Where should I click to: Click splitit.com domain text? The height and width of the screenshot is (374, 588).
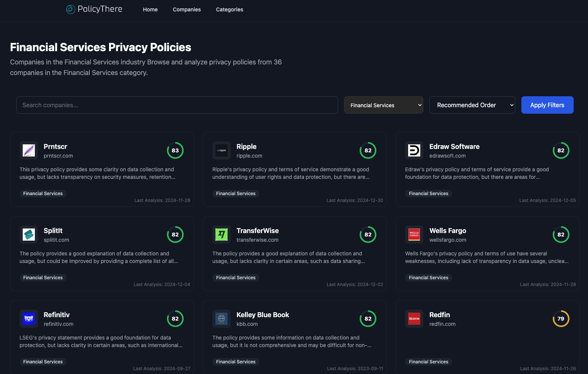tap(56, 240)
